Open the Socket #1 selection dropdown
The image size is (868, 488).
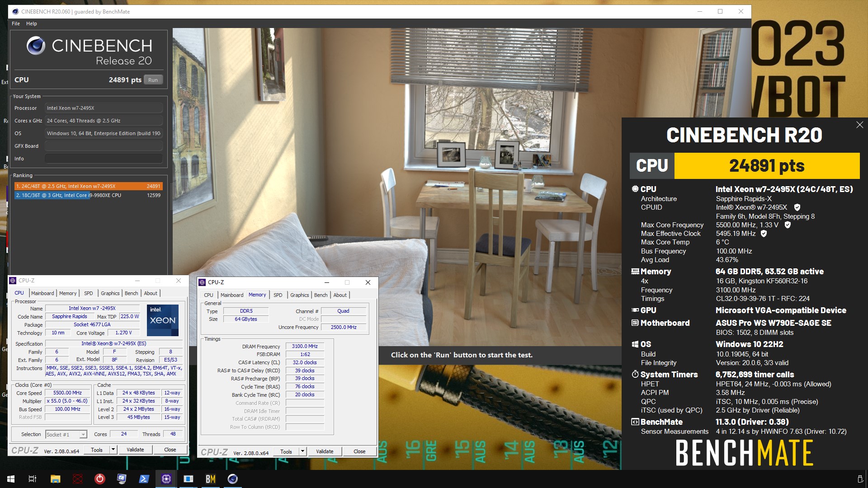click(66, 435)
